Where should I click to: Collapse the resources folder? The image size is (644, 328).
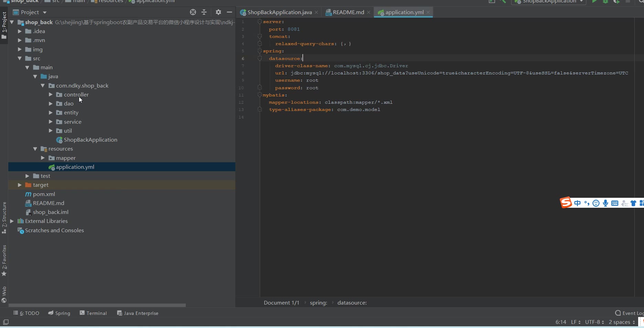click(35, 149)
